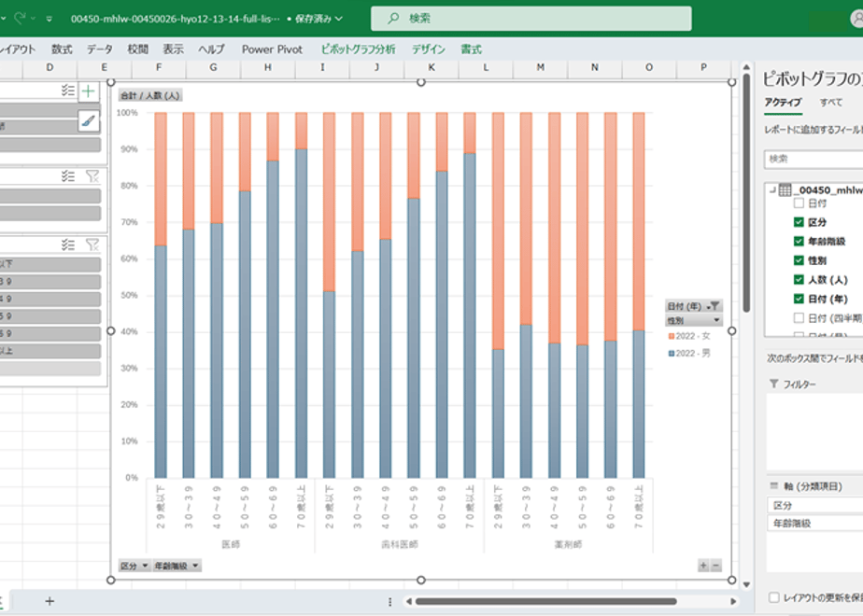Click the top search box

[x=531, y=19]
